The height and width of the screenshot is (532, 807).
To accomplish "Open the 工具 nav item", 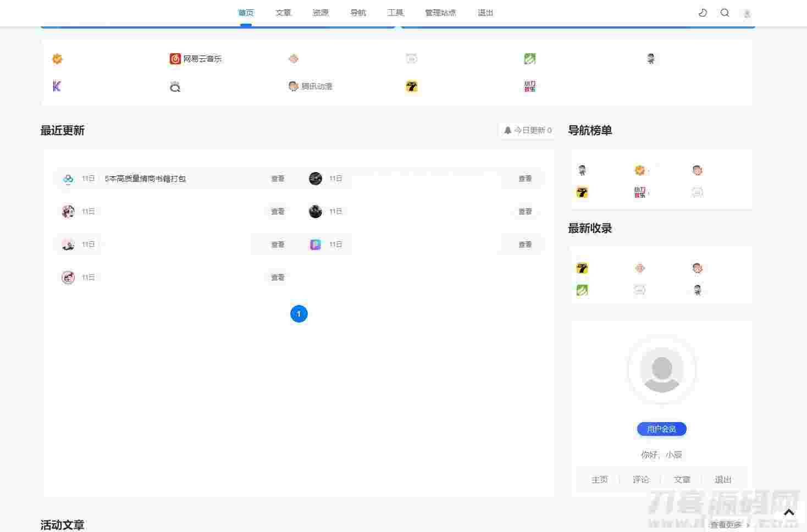I will [395, 13].
